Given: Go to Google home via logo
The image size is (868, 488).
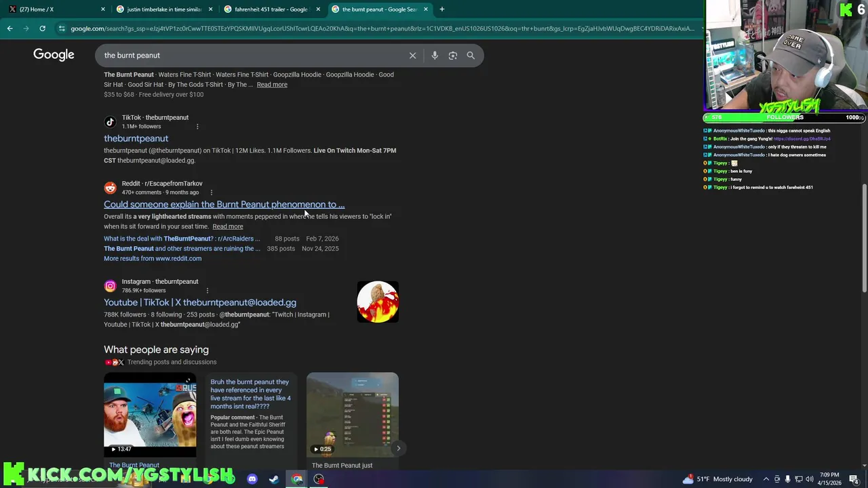Looking at the screenshot, I should click(54, 55).
